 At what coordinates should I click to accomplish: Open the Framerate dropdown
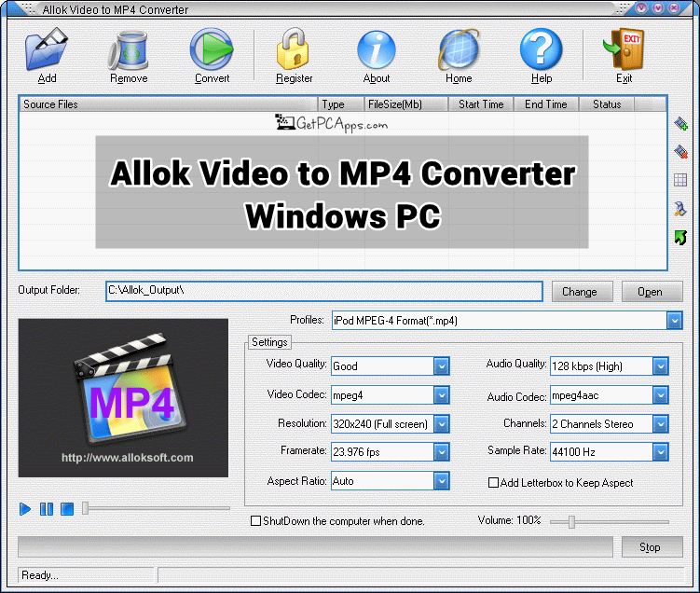[x=441, y=452]
